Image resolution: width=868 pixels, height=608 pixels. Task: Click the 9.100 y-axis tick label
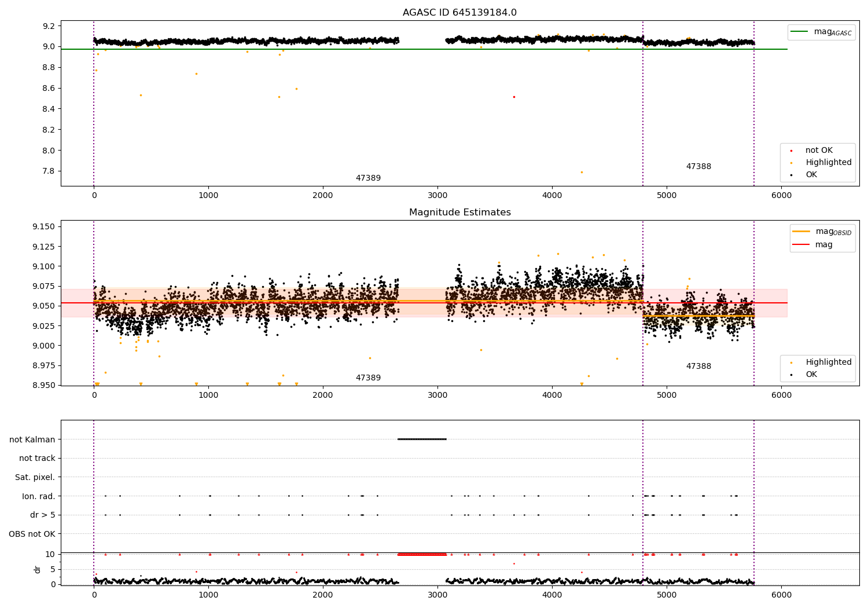(44, 266)
